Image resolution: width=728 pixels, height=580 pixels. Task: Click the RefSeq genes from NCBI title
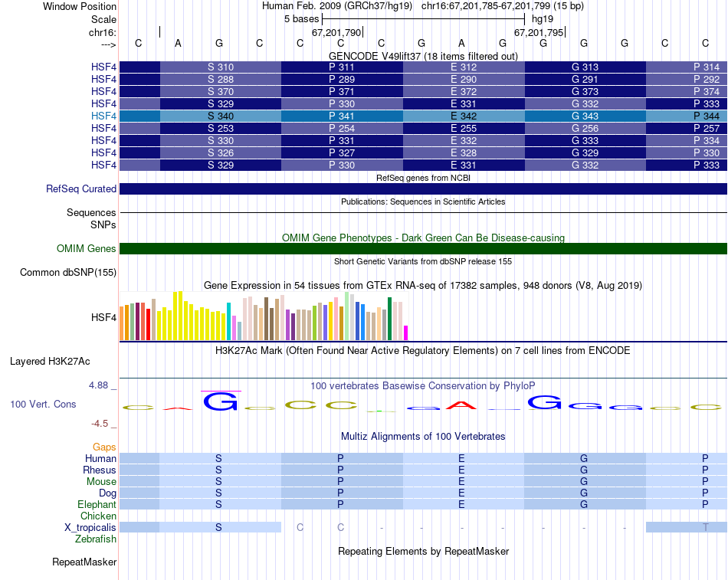point(423,178)
